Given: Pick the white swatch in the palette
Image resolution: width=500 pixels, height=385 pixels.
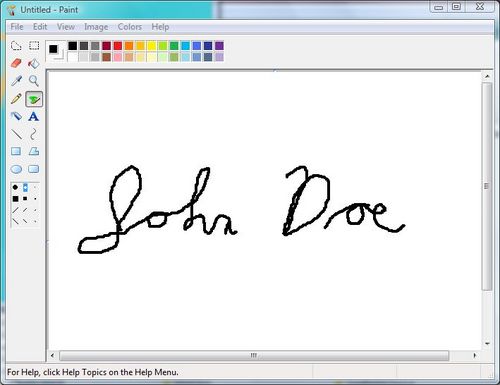Looking at the screenshot, I should pyautogui.click(x=72, y=57).
